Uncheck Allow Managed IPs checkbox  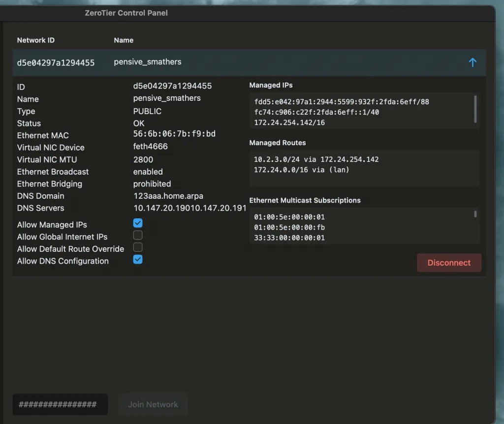click(138, 223)
